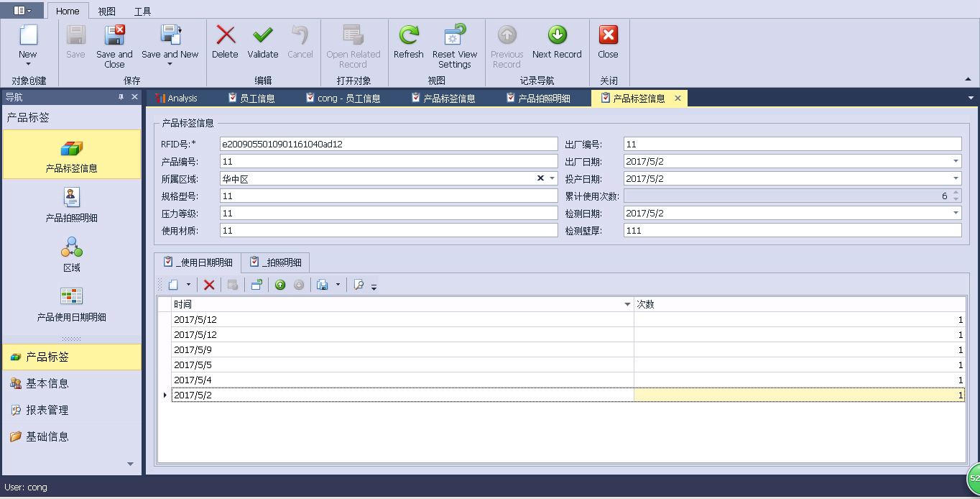Select 产品标签 group button above 基本信息

pos(72,357)
